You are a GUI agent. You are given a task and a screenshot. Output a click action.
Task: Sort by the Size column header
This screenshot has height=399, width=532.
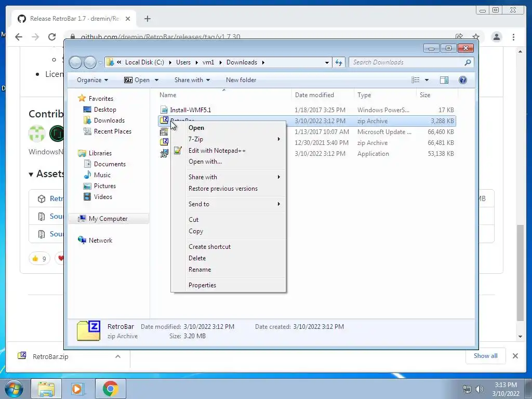point(437,96)
